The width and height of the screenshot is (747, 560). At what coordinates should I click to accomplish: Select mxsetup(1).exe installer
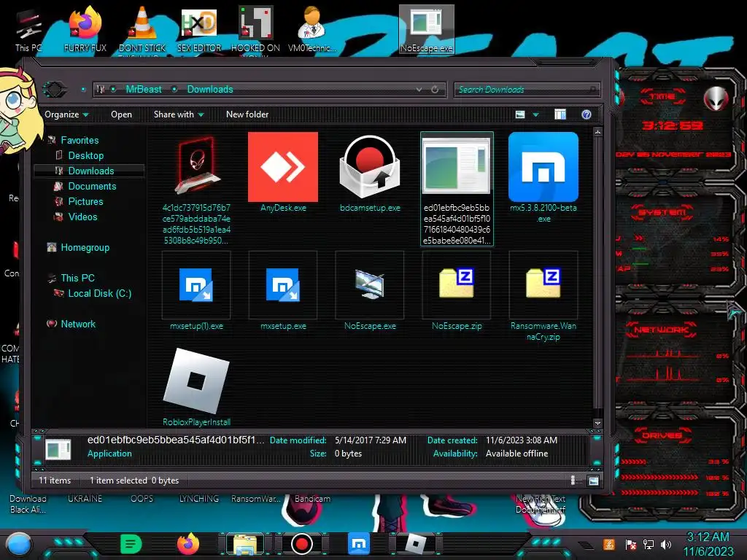(196, 285)
